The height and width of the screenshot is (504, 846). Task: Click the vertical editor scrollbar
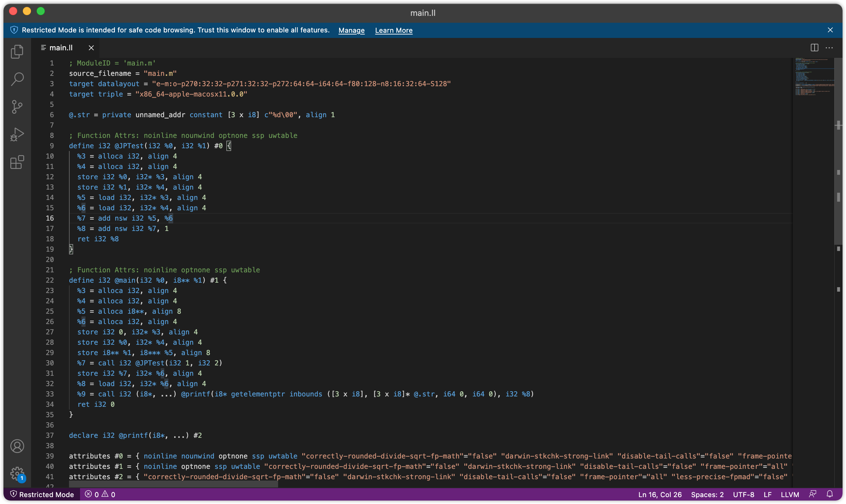click(x=838, y=152)
